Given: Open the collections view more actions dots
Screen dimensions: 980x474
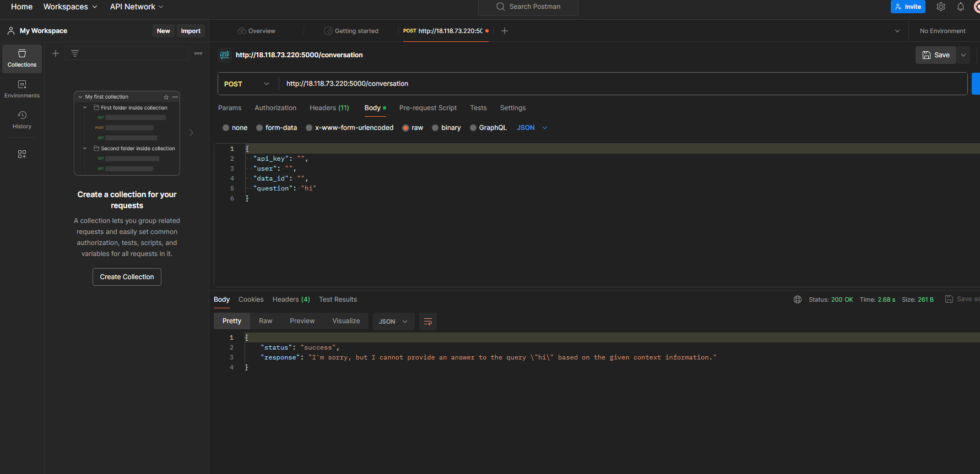Looking at the screenshot, I should click(198, 53).
